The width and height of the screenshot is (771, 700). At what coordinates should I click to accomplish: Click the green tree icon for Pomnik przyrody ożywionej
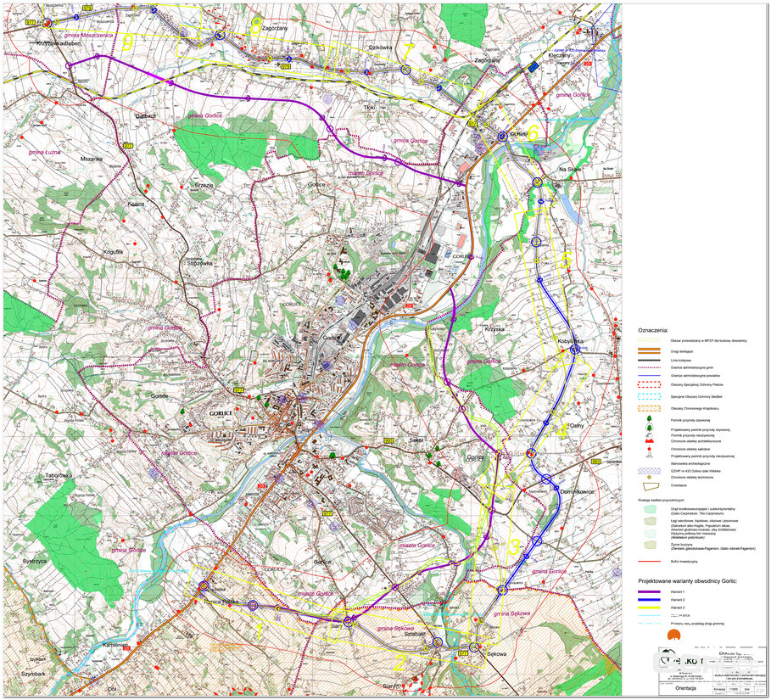point(650,419)
